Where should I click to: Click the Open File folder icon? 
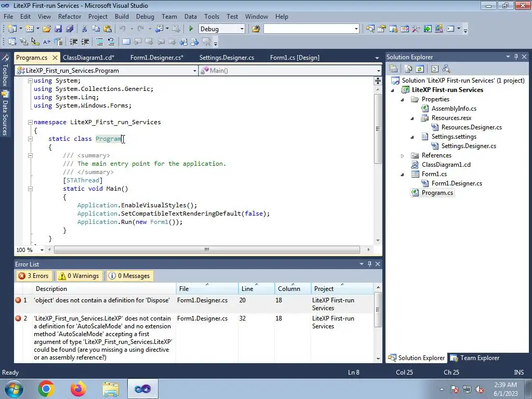tap(46, 29)
